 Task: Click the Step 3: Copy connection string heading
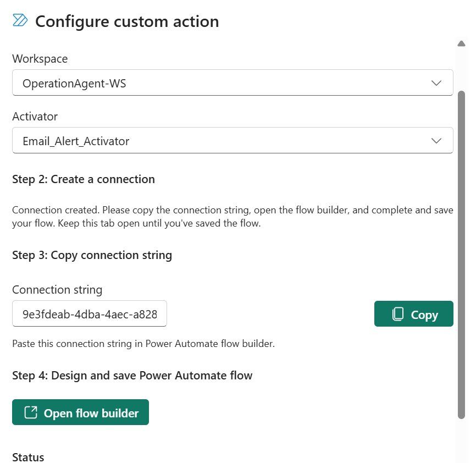[92, 255]
